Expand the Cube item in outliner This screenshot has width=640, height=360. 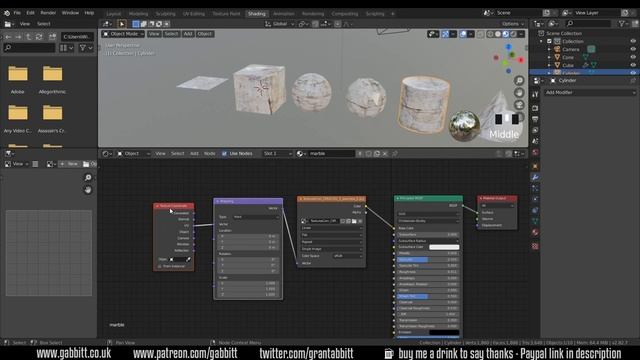click(x=549, y=65)
